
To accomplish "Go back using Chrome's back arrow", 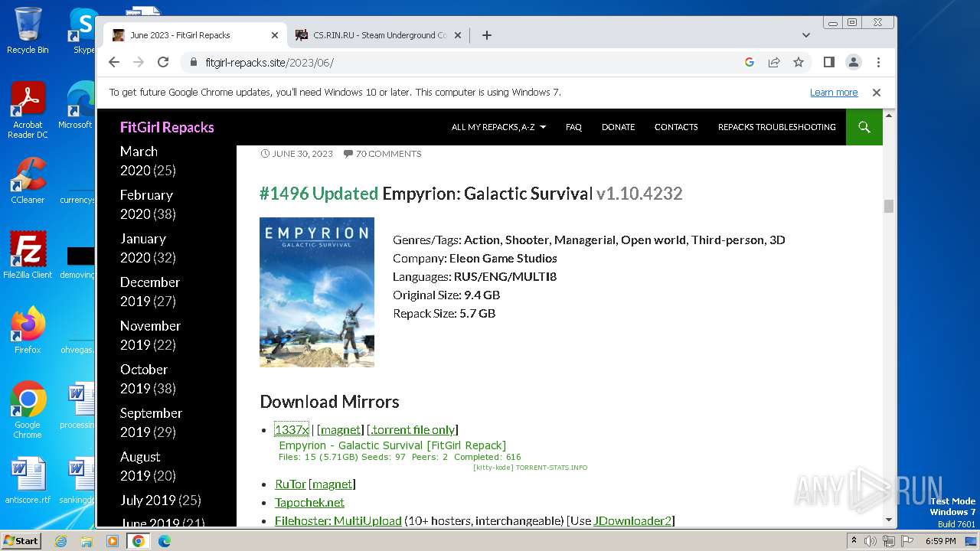I will point(114,62).
